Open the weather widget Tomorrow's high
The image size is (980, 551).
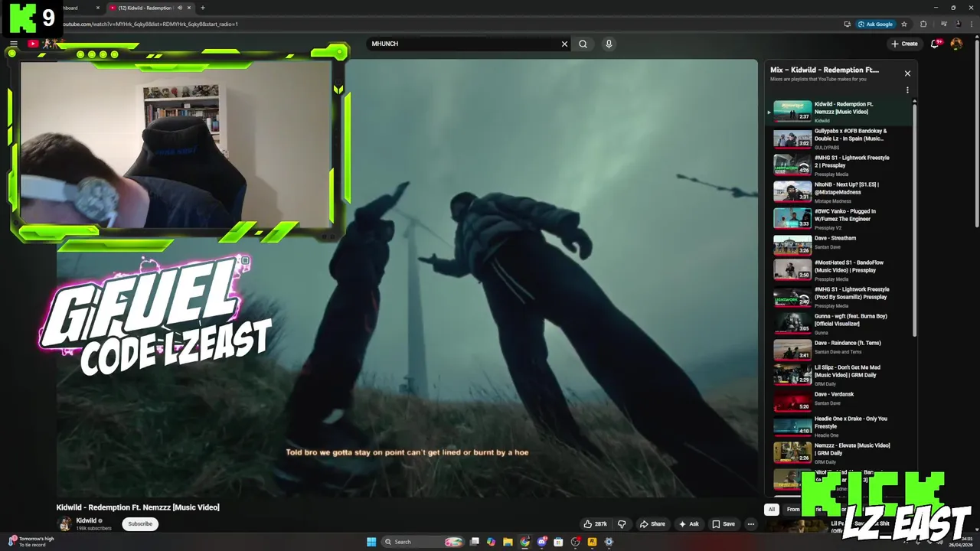pyautogui.click(x=31, y=542)
